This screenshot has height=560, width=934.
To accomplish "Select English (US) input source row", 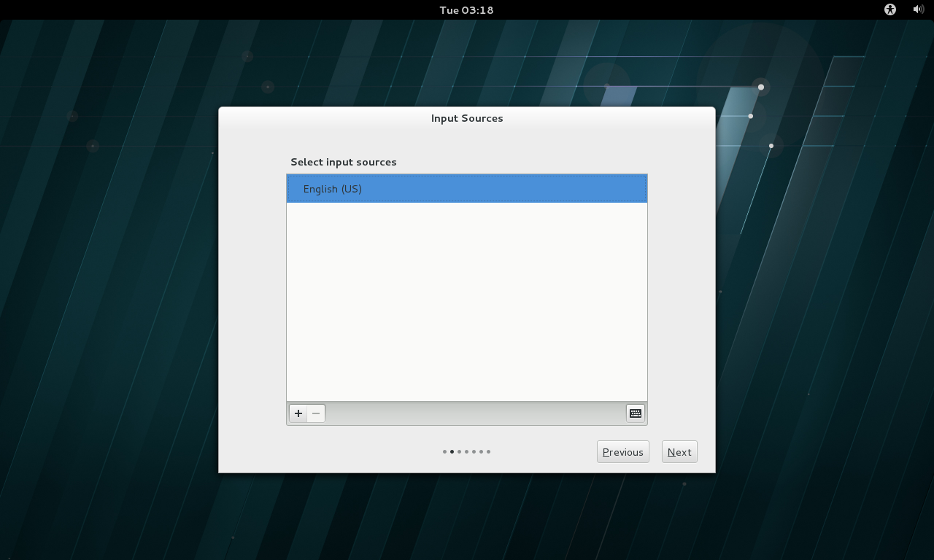I will pos(466,189).
